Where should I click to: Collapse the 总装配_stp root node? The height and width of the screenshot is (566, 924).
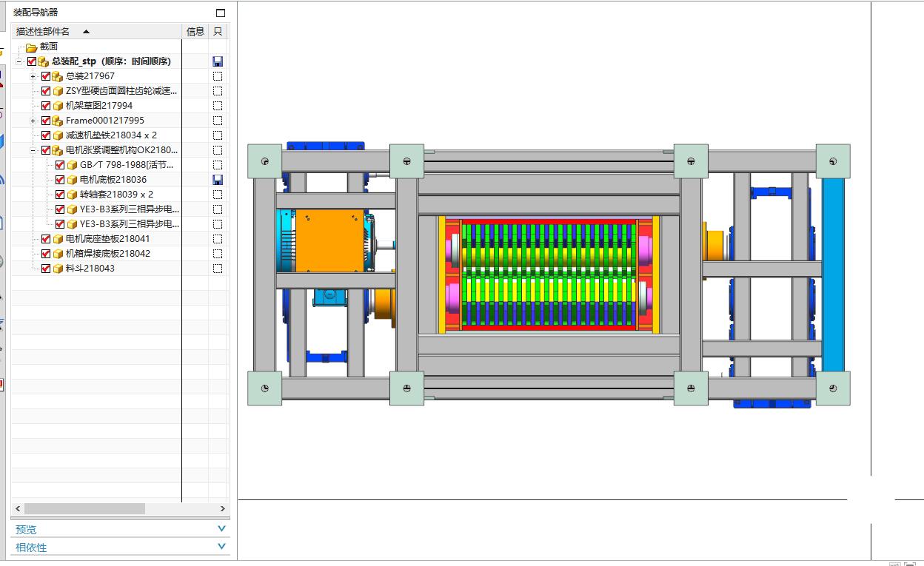pos(19,61)
